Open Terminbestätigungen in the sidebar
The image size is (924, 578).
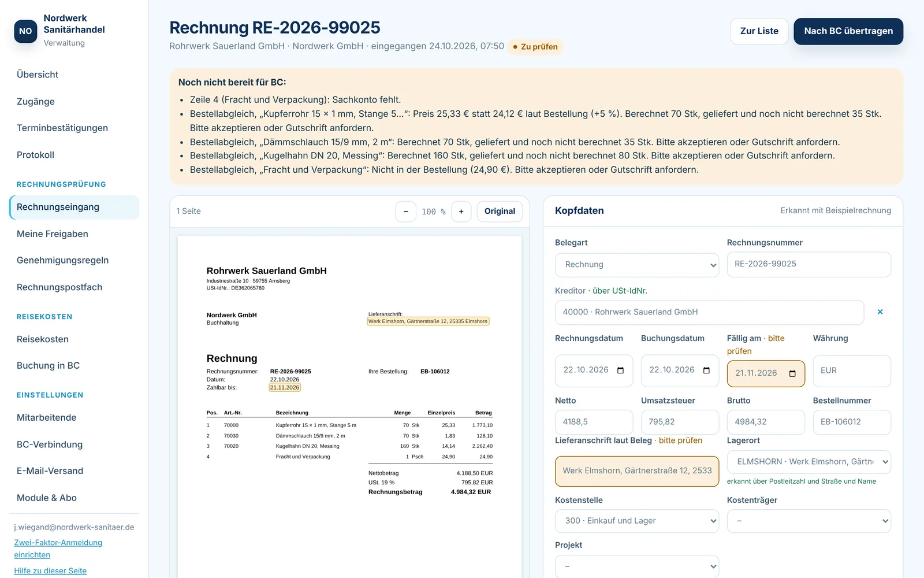pyautogui.click(x=74, y=128)
